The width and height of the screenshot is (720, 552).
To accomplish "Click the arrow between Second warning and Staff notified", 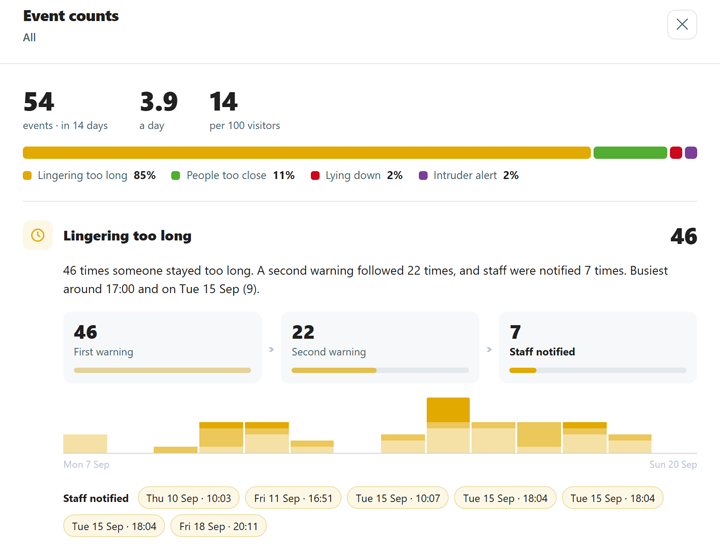I will click(489, 349).
